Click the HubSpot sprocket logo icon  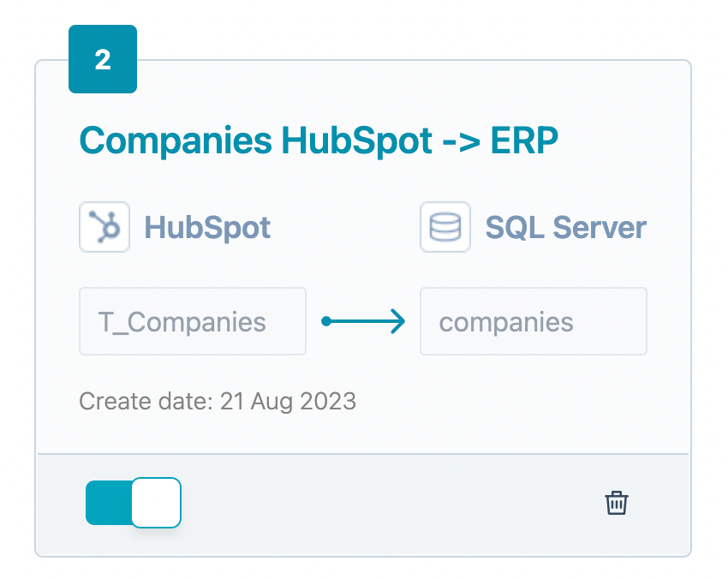[104, 227]
